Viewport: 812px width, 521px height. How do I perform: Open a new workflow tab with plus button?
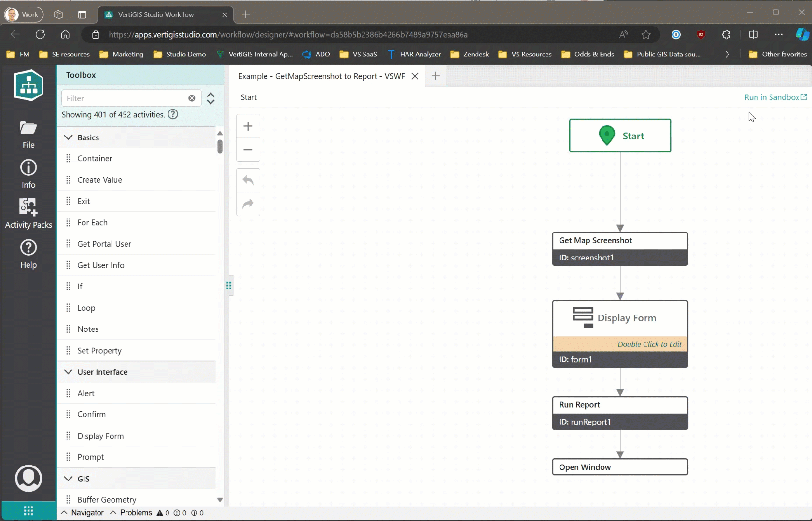(x=435, y=76)
